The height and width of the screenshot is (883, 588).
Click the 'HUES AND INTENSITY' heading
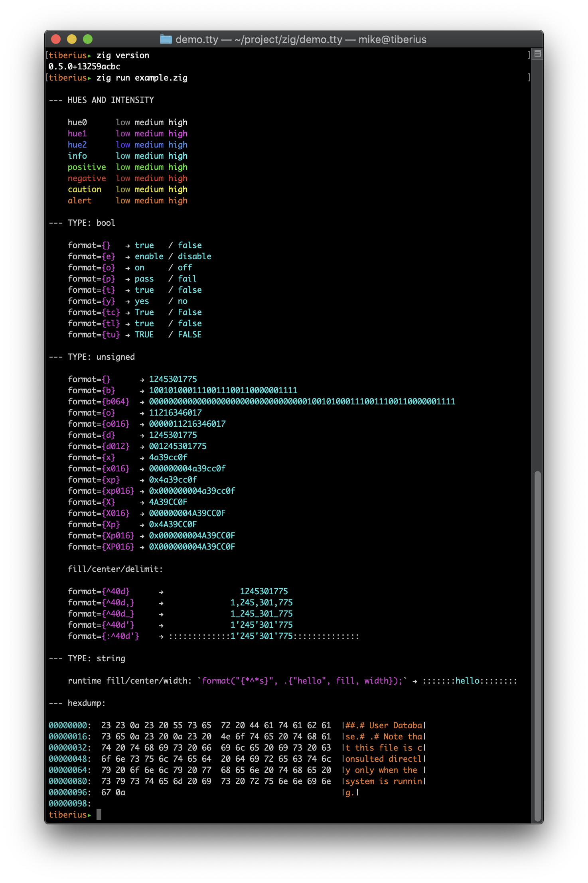[111, 100]
